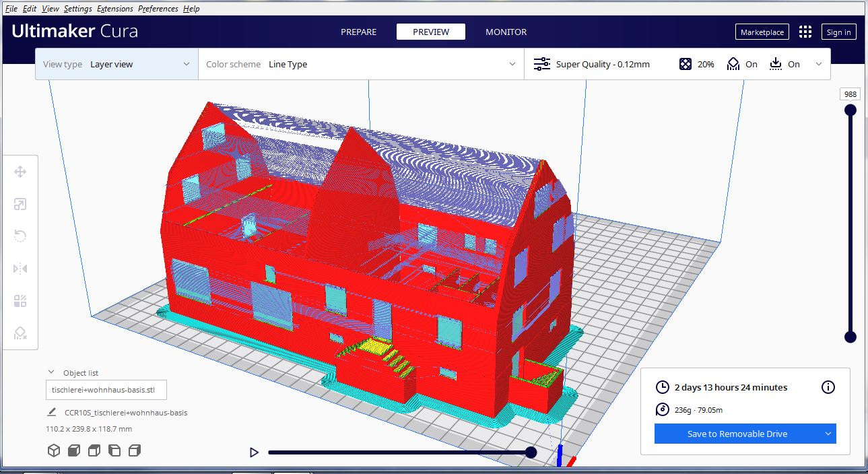Open the View menu
The image size is (868, 474).
click(51, 9)
